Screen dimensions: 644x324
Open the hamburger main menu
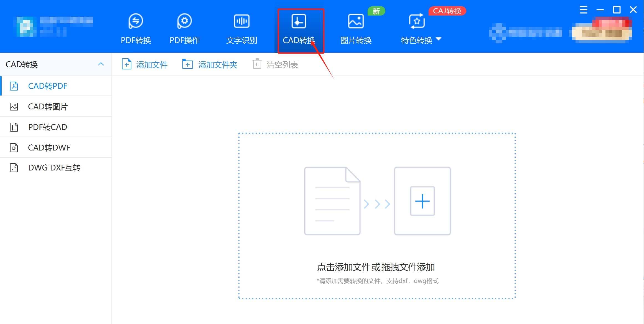click(584, 10)
